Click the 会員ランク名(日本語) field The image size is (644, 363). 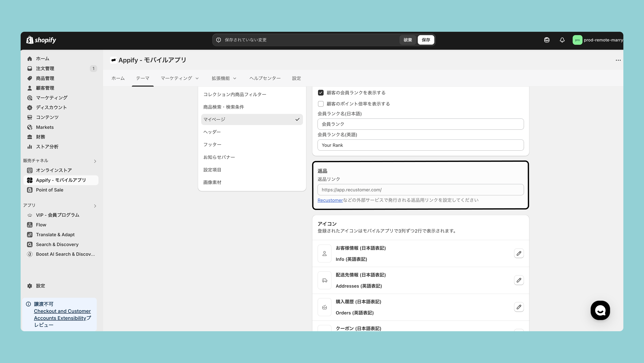point(420,124)
